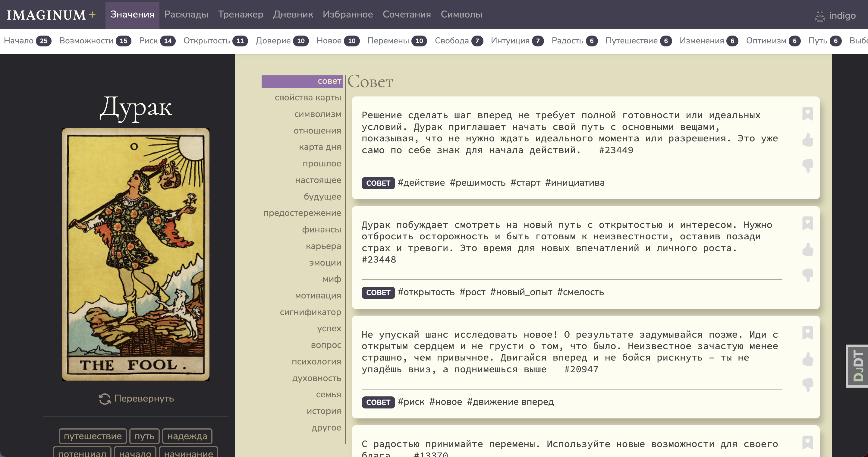Switch to the Сочетания tab
The width and height of the screenshot is (868, 457).
tap(407, 14)
